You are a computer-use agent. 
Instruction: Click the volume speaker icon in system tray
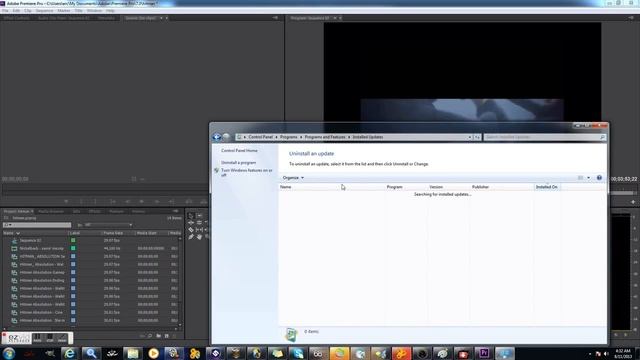coord(606,353)
